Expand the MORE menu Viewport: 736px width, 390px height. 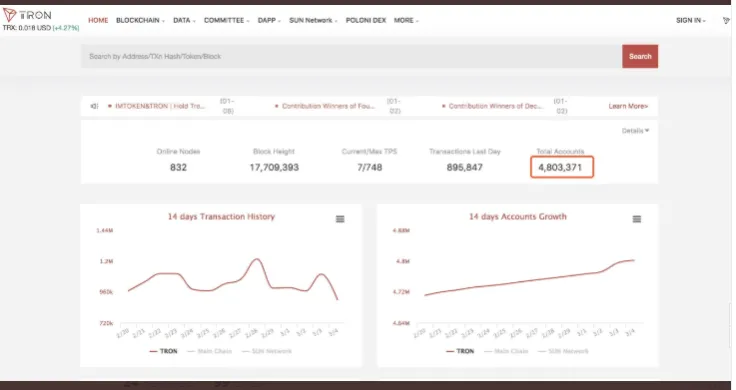pos(406,20)
